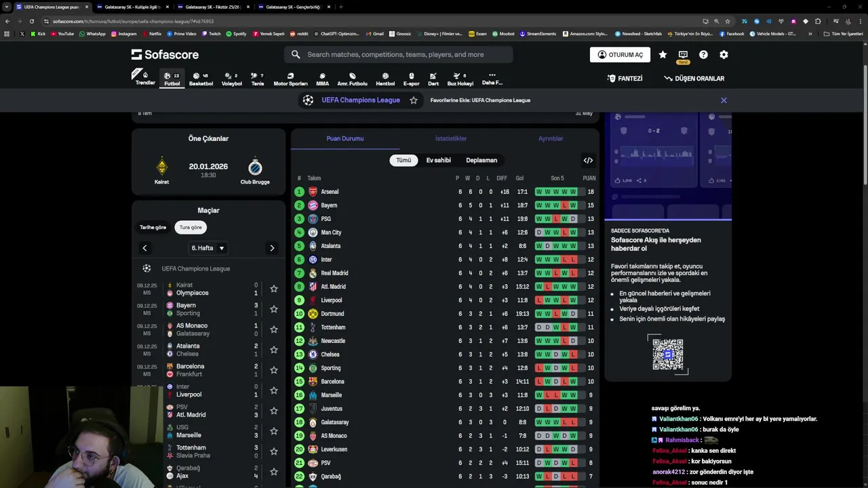Open the YouTube bookmark
The image size is (868, 488).
62,33
